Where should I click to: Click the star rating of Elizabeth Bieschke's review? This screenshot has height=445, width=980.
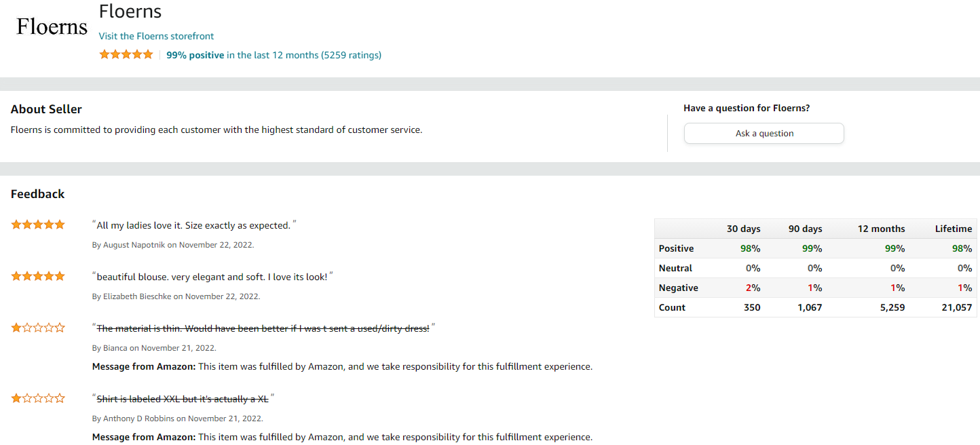[x=38, y=276]
